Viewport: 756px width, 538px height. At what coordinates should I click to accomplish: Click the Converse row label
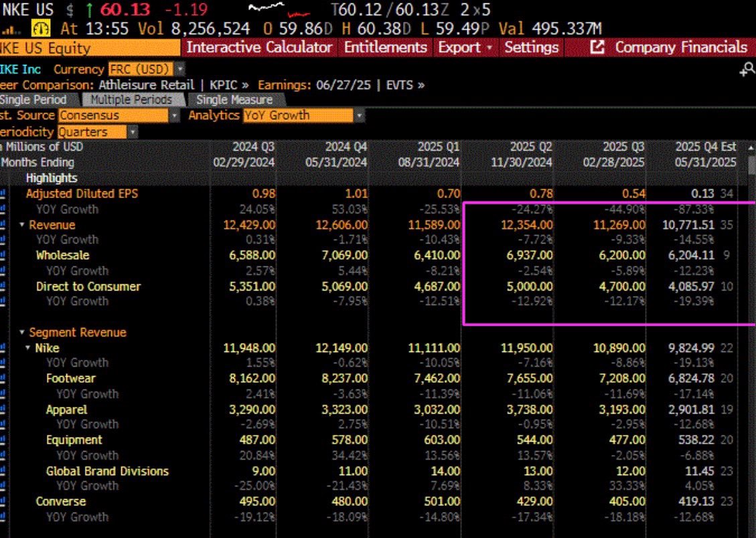point(61,501)
